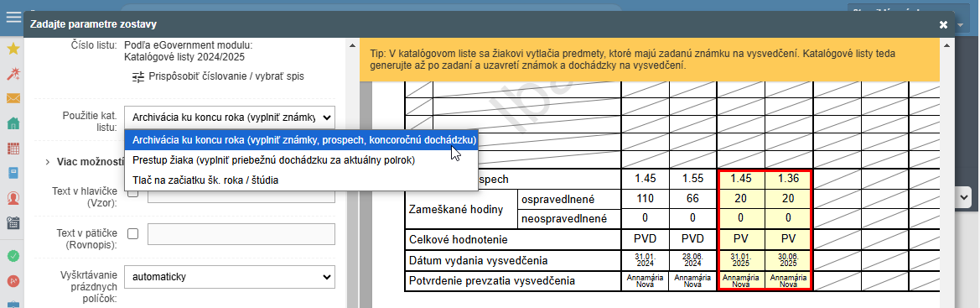980x308 pixels.
Task: Enable the Text v pätičke (Rovnopis) checkbox
Action: click(132, 233)
